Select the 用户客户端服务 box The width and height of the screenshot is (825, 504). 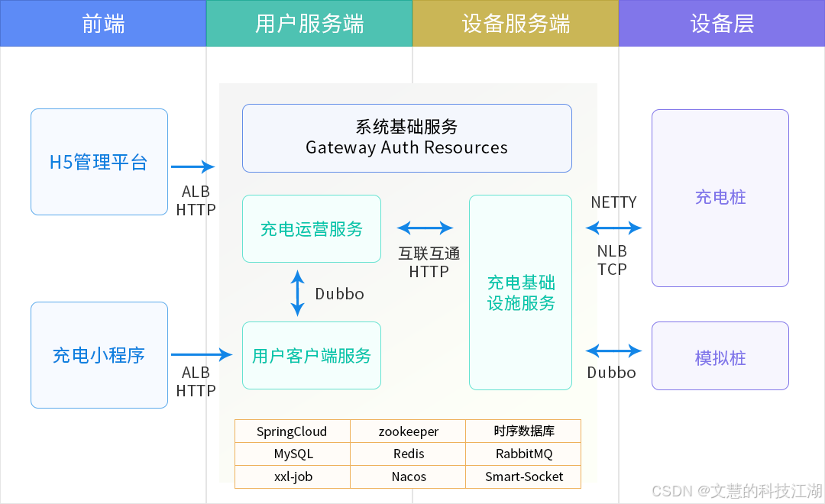click(x=312, y=356)
